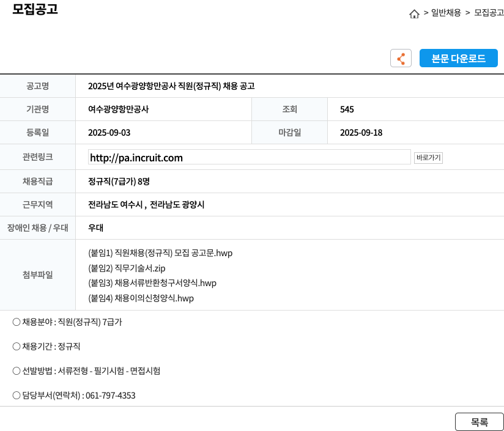Viewport: 504px width, 431px height.
Task: Click the registration date 2025-09-03
Action: pos(109,133)
